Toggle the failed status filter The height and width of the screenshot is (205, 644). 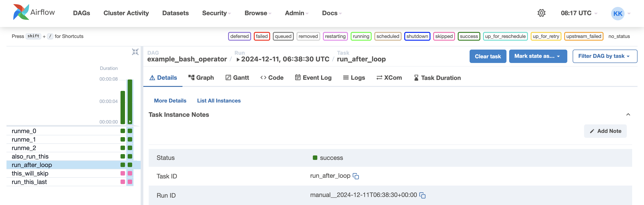tap(261, 36)
